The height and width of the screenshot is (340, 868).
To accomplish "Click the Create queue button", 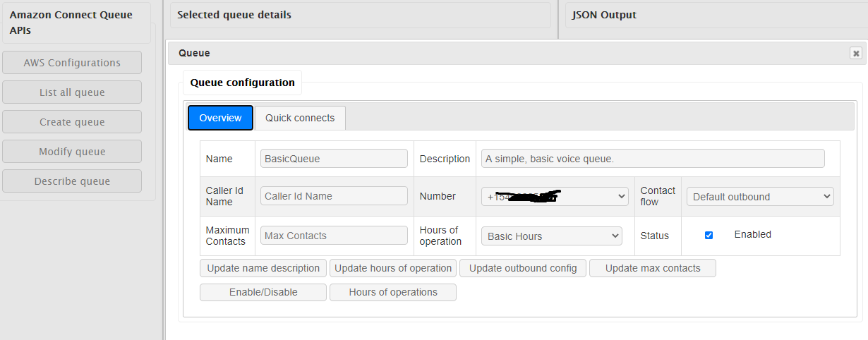I will 72,122.
